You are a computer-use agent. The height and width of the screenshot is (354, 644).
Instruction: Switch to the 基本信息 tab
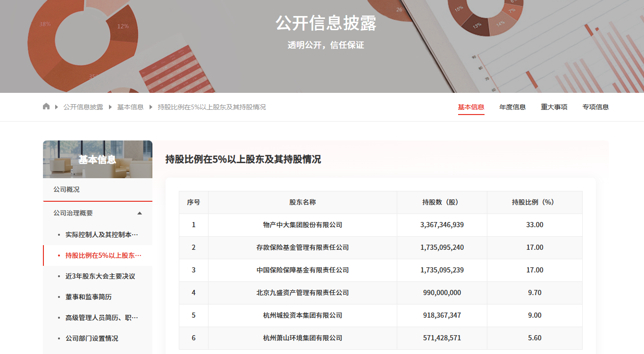tap(471, 107)
